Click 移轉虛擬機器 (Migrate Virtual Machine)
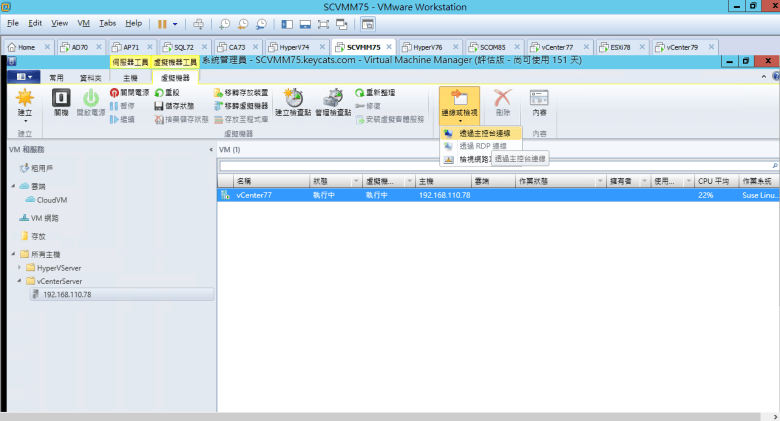This screenshot has width=780, height=421. click(x=240, y=106)
